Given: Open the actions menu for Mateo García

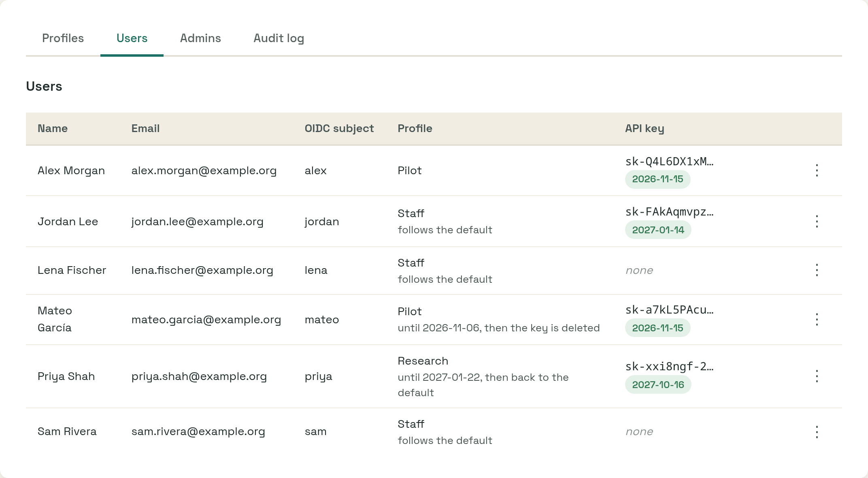Looking at the screenshot, I should tap(817, 320).
